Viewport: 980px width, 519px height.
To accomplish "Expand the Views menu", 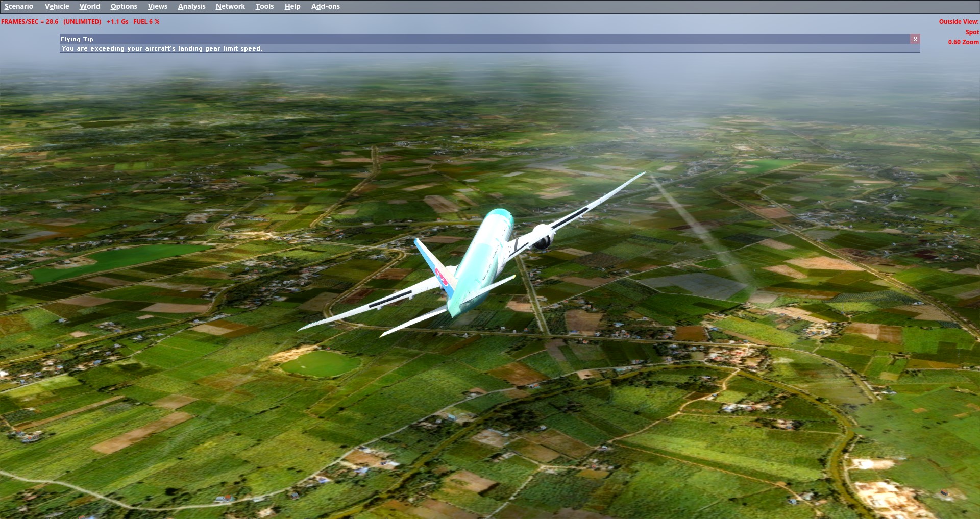I will [x=157, y=6].
